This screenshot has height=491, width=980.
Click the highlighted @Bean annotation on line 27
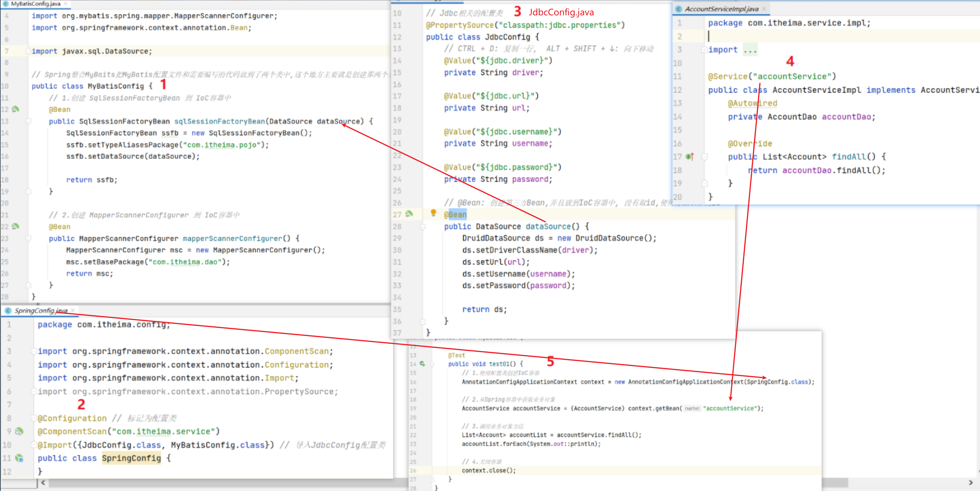point(456,214)
